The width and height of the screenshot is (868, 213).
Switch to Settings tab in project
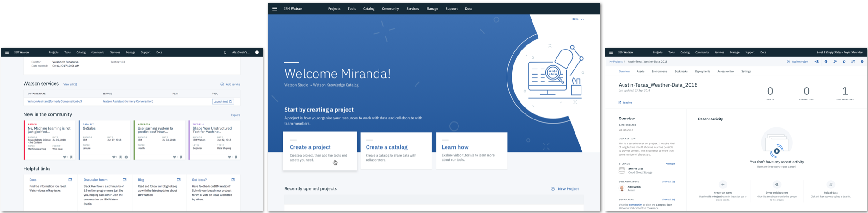click(x=746, y=71)
